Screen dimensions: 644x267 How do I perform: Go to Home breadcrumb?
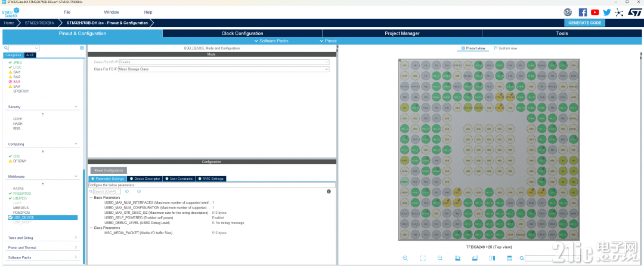9,23
